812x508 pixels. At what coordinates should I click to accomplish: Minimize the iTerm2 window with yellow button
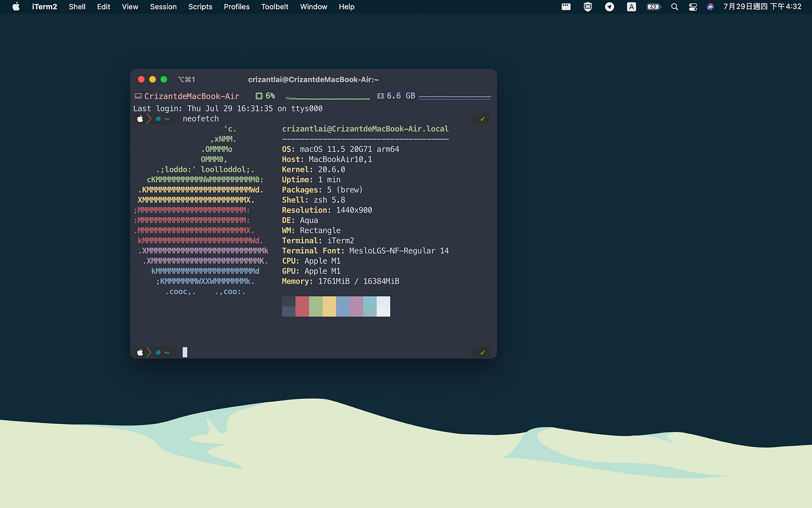pyautogui.click(x=153, y=80)
